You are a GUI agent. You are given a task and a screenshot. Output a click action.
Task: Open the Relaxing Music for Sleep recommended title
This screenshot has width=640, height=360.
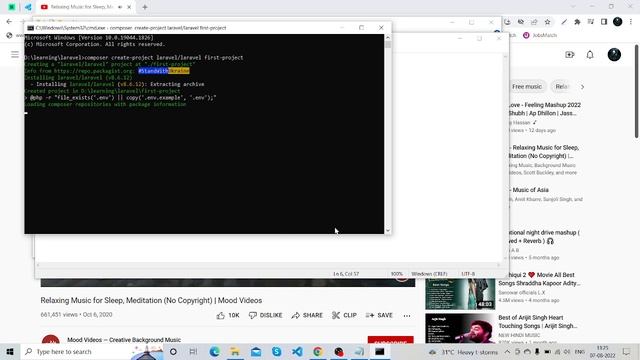pos(544,151)
